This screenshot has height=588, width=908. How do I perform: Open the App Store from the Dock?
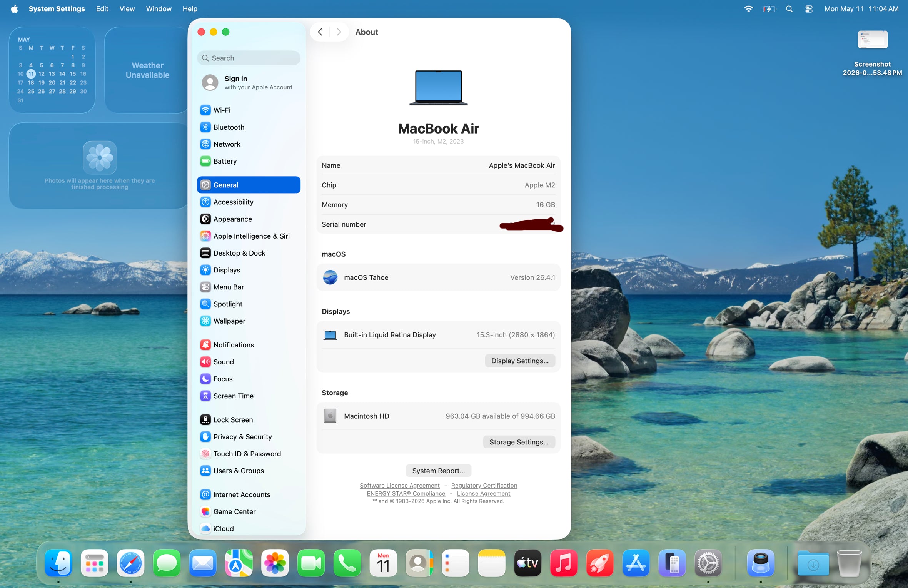636,563
